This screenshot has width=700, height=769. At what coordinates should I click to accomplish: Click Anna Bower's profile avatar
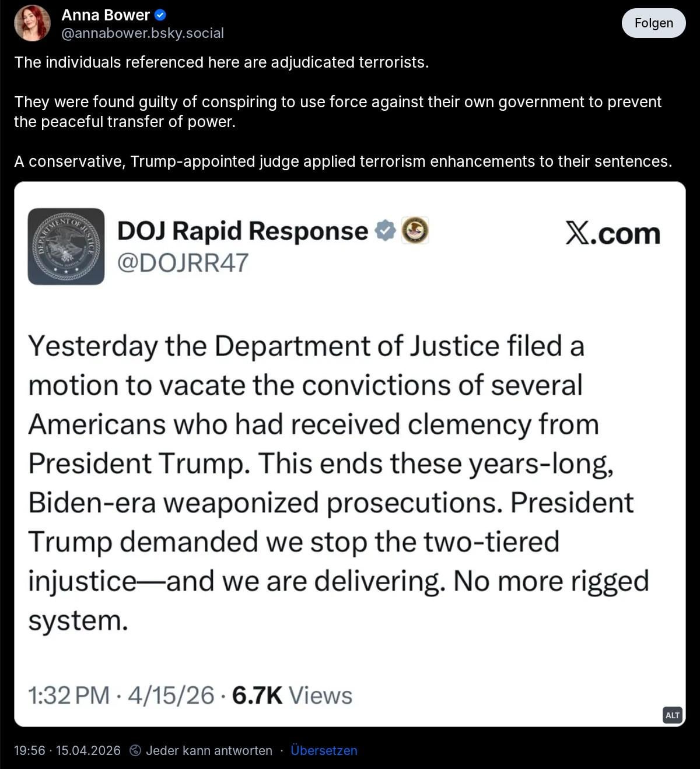click(32, 23)
